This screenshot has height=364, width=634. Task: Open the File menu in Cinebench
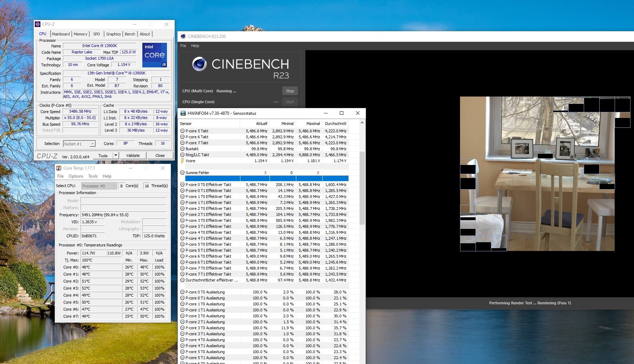[x=183, y=46]
